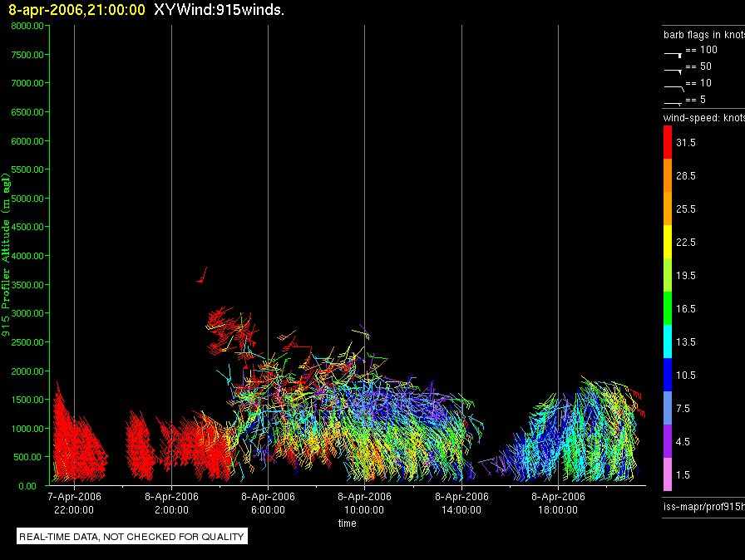Click the 'time' x-axis label
This screenshot has width=745, height=560.
point(348,523)
